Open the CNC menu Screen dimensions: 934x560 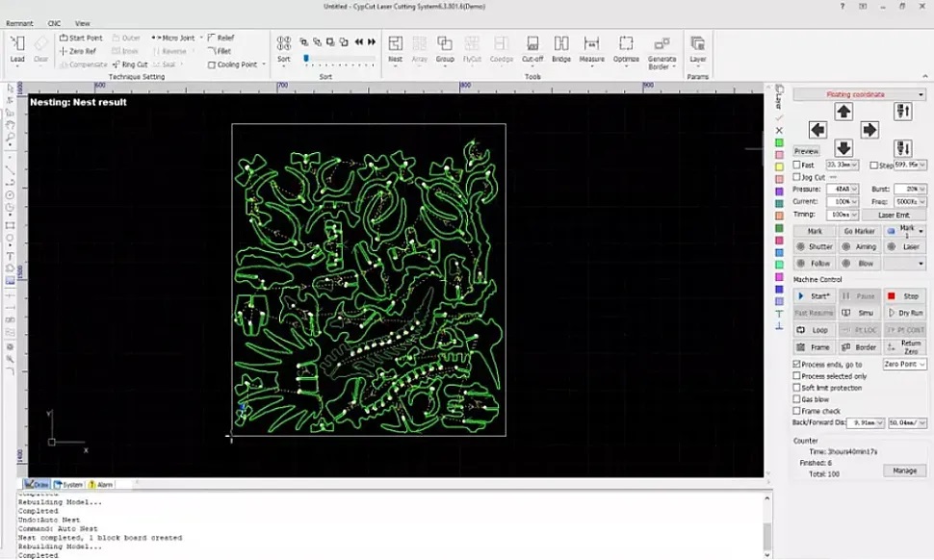coord(54,23)
